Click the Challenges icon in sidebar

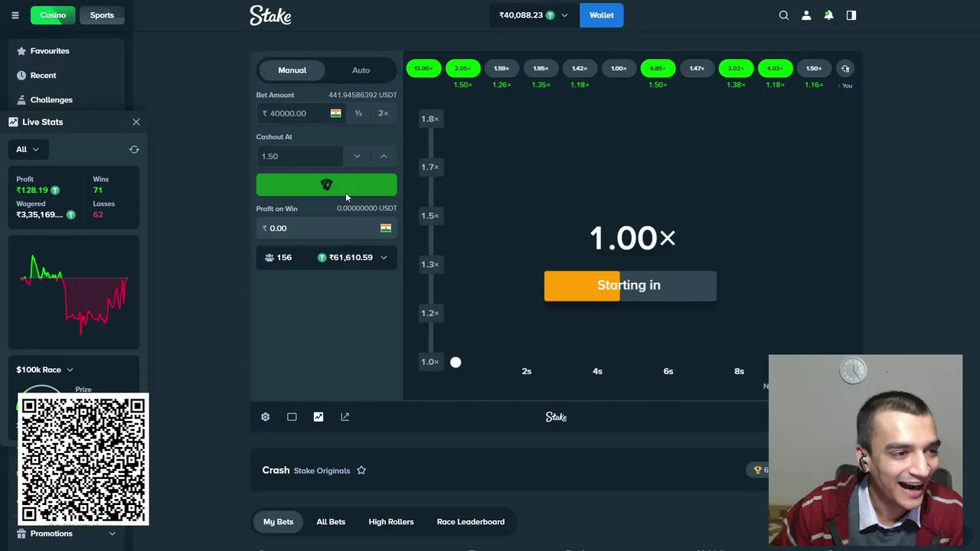coord(21,99)
